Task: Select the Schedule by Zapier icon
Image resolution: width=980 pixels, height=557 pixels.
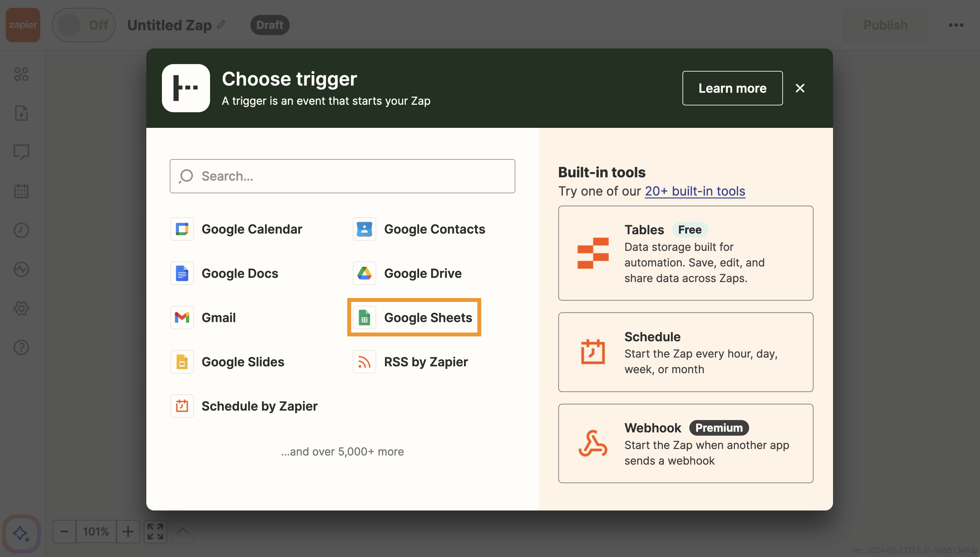Action: click(x=182, y=406)
